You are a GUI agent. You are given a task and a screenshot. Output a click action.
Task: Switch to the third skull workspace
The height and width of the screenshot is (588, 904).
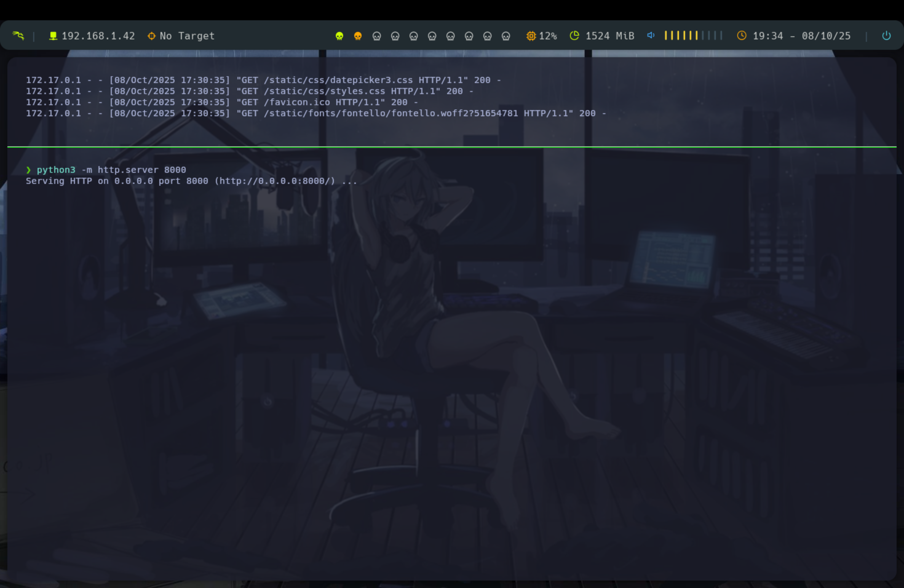[x=376, y=36]
